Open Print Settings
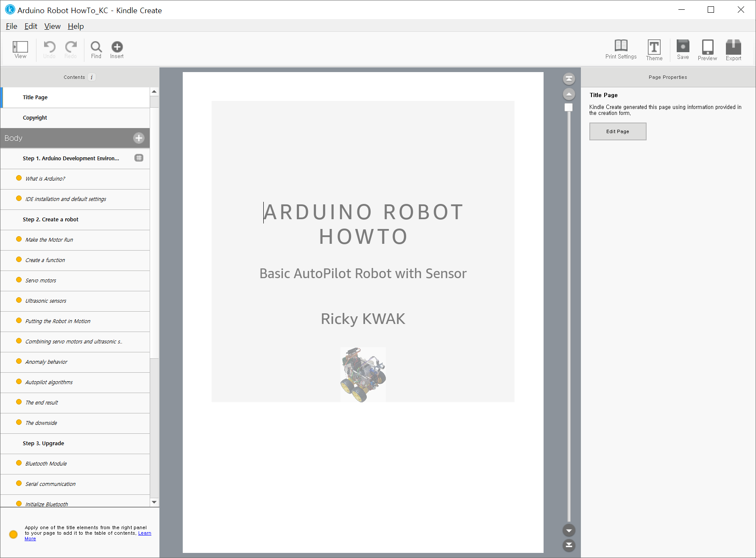756x558 pixels. point(621,50)
